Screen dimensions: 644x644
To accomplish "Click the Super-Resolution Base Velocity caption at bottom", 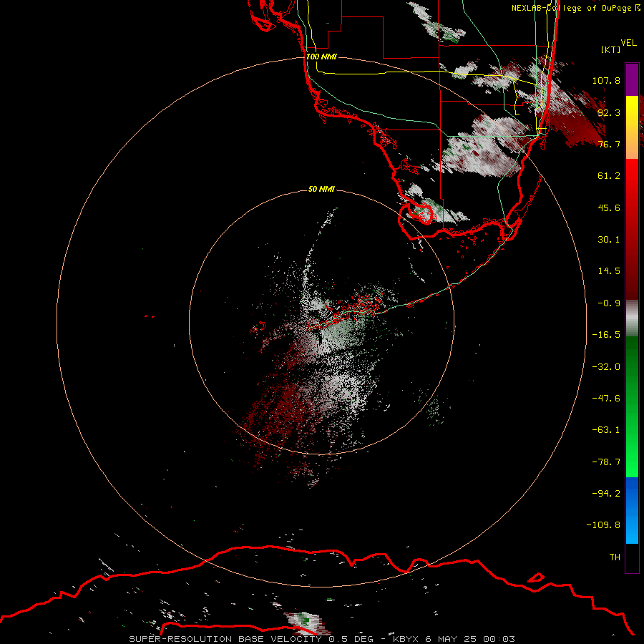I will point(321,639).
